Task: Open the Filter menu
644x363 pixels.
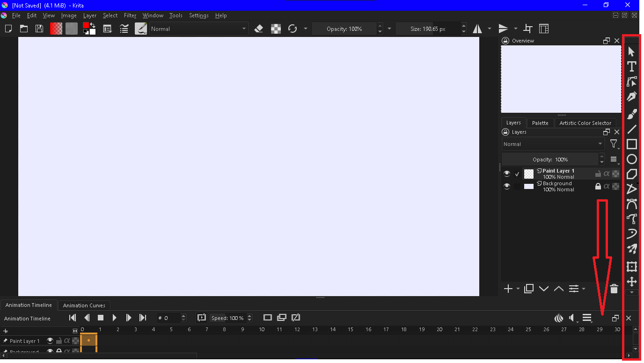Action: pos(130,15)
